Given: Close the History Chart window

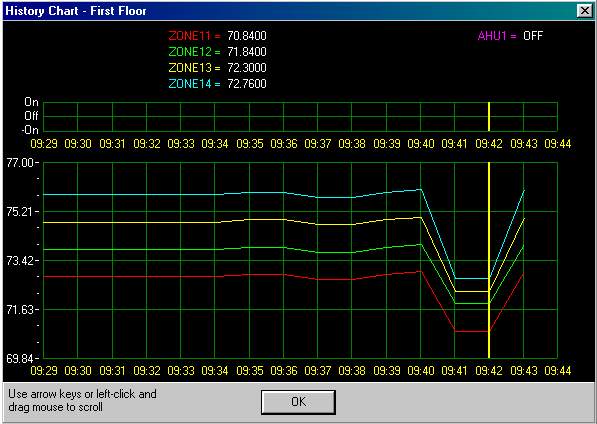Looking at the screenshot, I should pyautogui.click(x=584, y=11).
